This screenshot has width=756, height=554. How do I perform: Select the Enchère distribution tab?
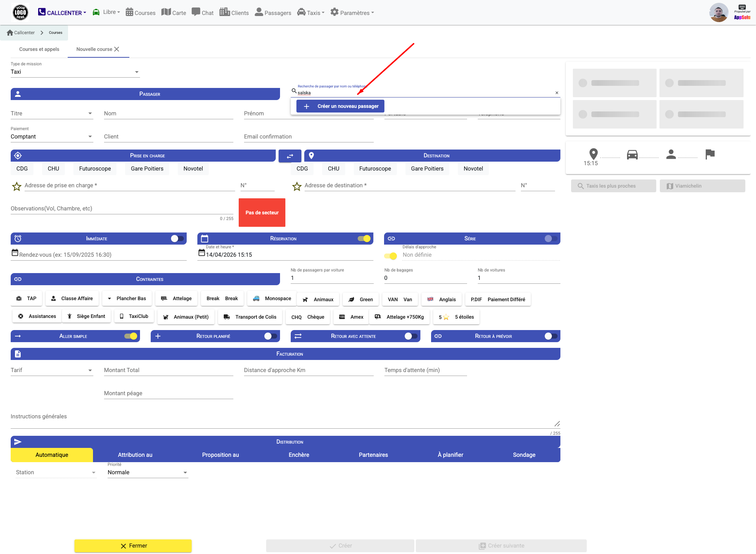pyautogui.click(x=299, y=455)
